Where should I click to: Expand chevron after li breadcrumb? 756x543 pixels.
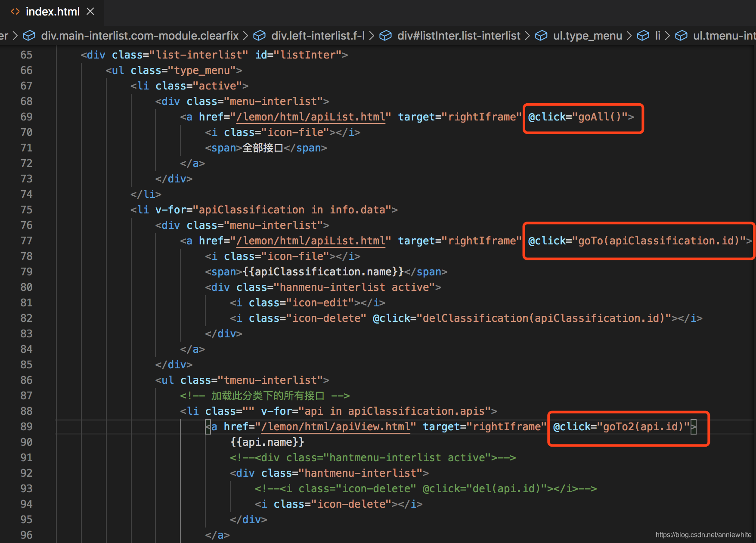pos(667,35)
